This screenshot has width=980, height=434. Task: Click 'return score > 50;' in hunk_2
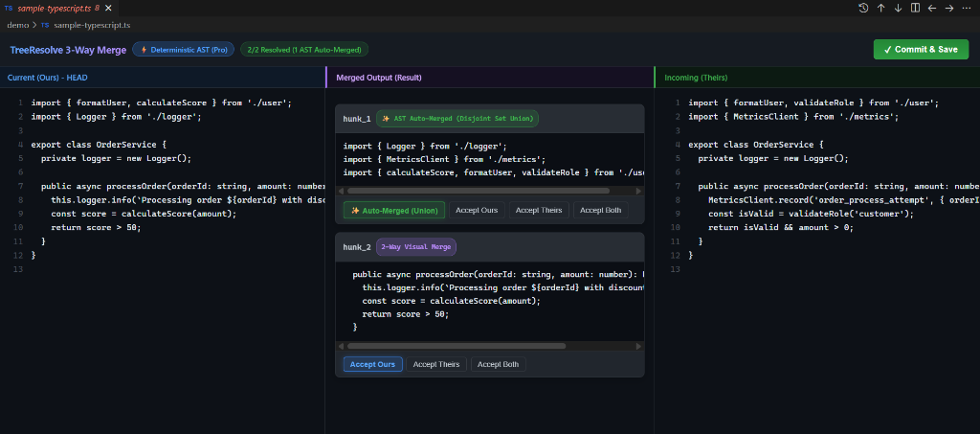coord(406,314)
